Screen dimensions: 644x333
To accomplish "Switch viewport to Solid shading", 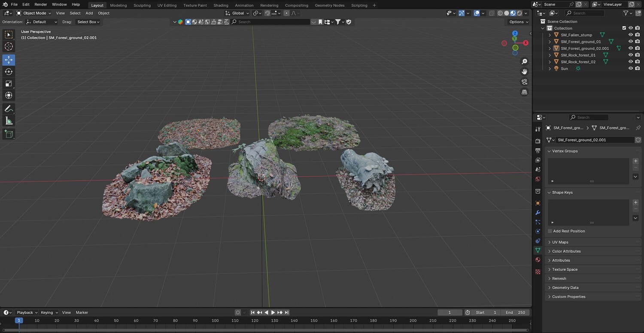I will (x=507, y=13).
